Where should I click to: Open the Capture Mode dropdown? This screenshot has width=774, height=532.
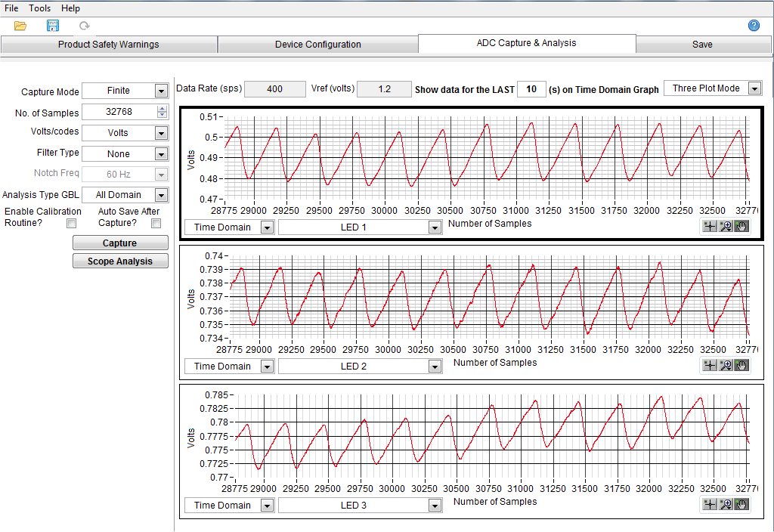pyautogui.click(x=160, y=91)
